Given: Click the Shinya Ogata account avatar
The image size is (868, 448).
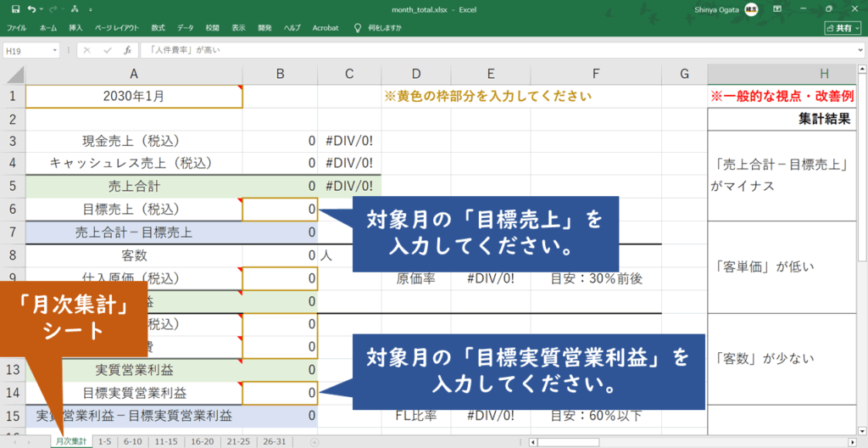Looking at the screenshot, I should (751, 9).
